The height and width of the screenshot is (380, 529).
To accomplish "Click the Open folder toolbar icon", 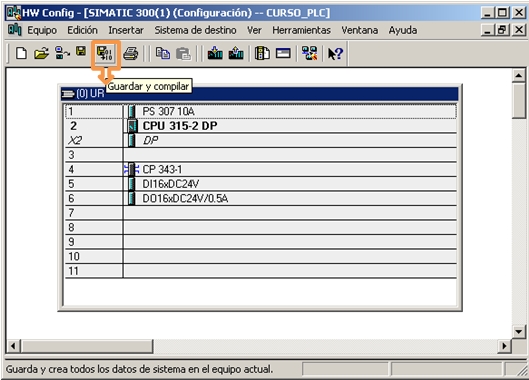I will [41, 53].
